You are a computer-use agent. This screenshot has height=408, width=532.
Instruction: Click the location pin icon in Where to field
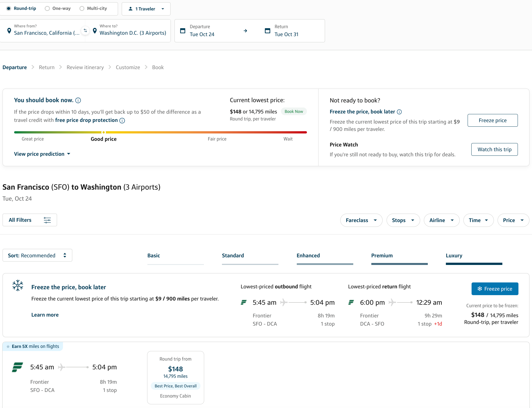(x=95, y=31)
